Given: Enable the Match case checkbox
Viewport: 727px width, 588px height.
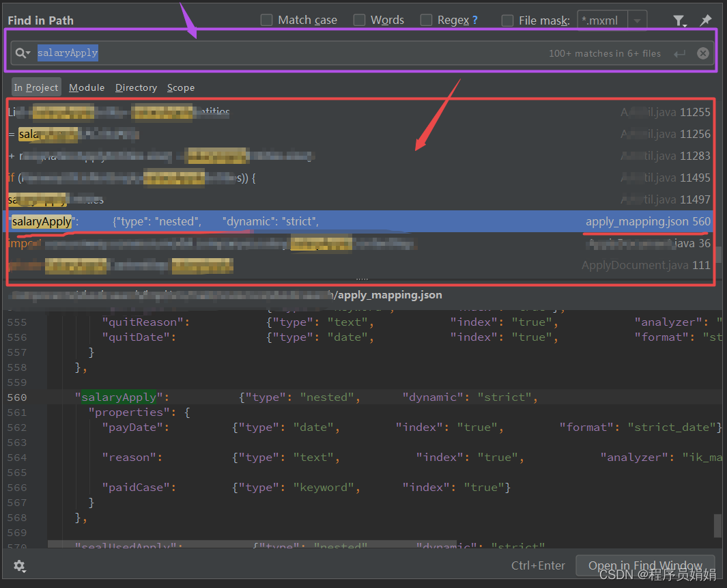Looking at the screenshot, I should click(266, 20).
